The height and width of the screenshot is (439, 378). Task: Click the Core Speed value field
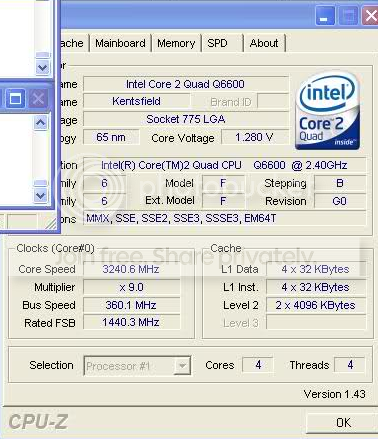[x=131, y=269]
